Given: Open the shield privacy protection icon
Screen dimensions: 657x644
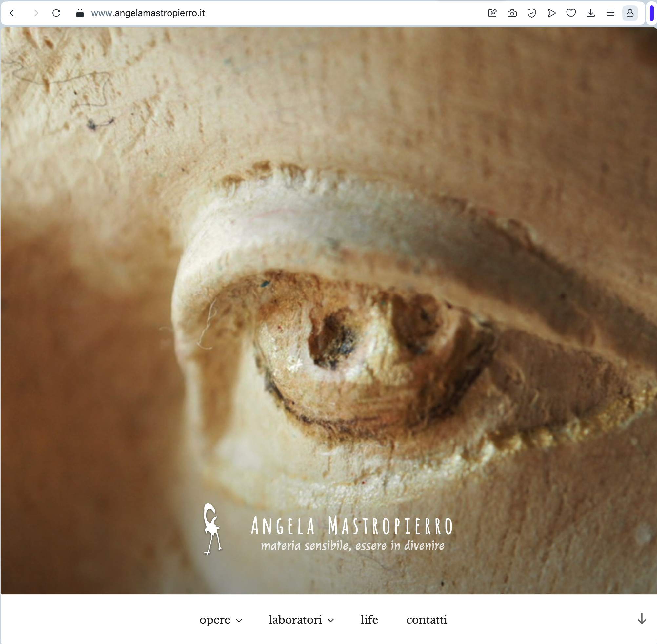Looking at the screenshot, I should (531, 13).
